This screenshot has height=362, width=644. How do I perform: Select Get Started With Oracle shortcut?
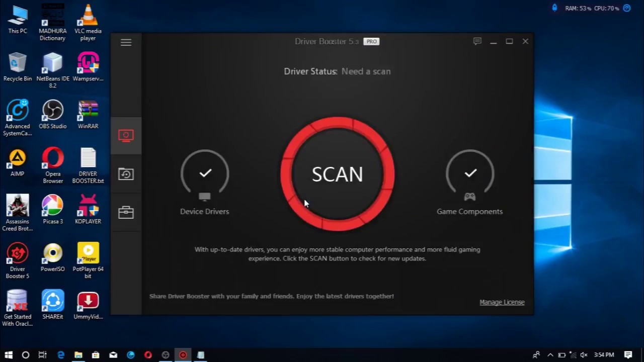18,309
